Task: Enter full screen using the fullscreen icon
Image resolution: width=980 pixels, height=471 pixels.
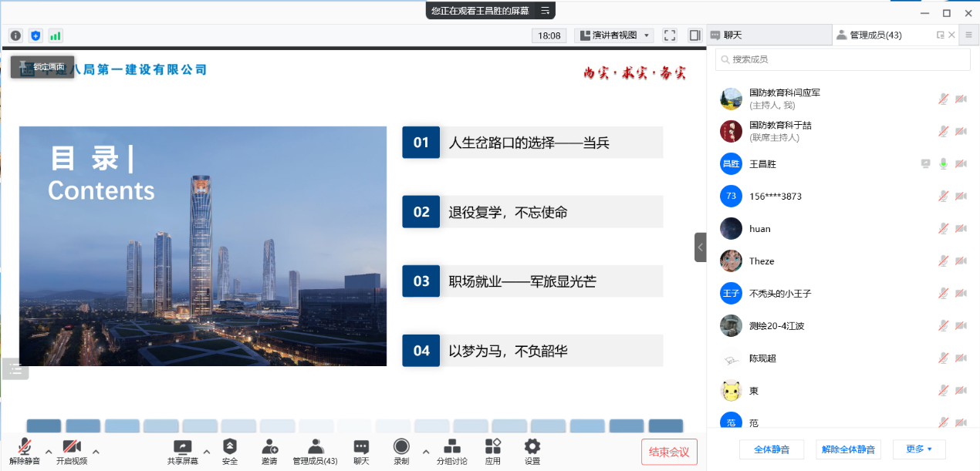Action: pos(670,35)
